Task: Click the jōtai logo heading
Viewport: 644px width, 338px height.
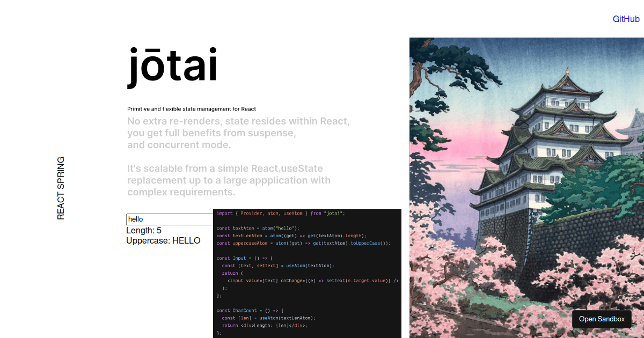Action: coord(172,65)
